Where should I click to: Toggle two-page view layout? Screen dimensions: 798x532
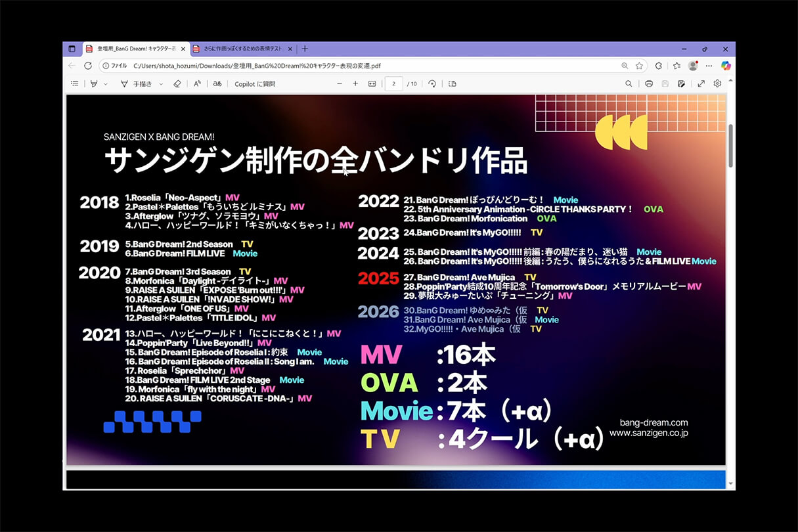pos(451,83)
